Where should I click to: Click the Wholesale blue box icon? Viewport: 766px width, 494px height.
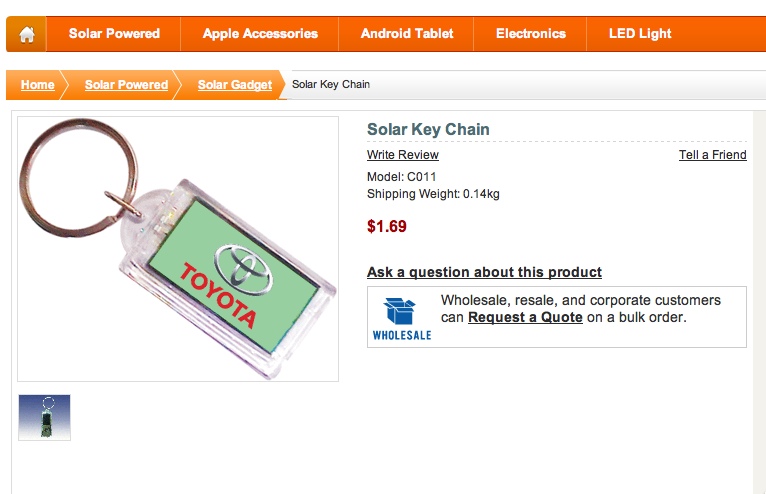[x=400, y=311]
